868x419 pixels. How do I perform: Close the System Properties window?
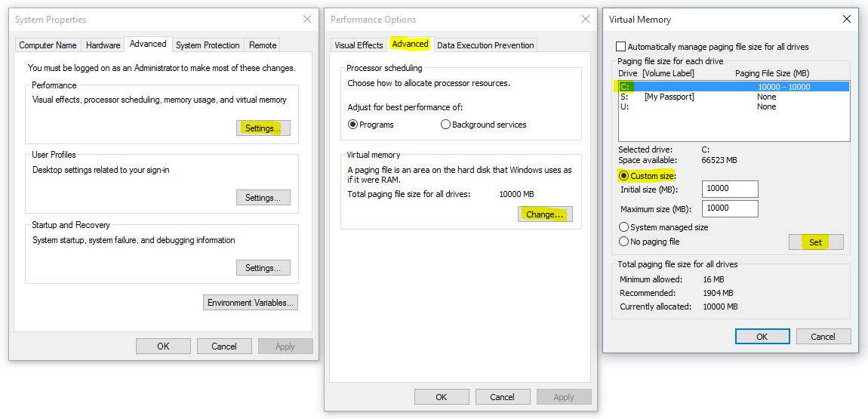pyautogui.click(x=306, y=19)
